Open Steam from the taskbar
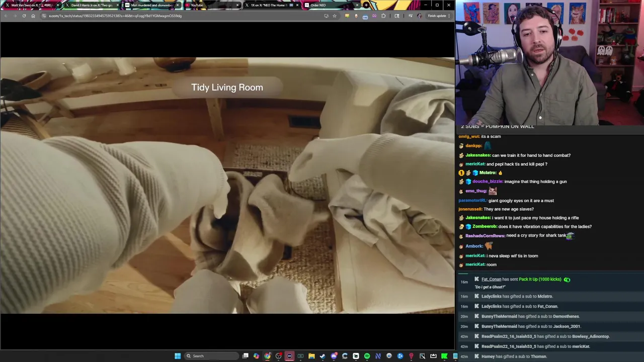The image size is (644, 362). point(323,356)
